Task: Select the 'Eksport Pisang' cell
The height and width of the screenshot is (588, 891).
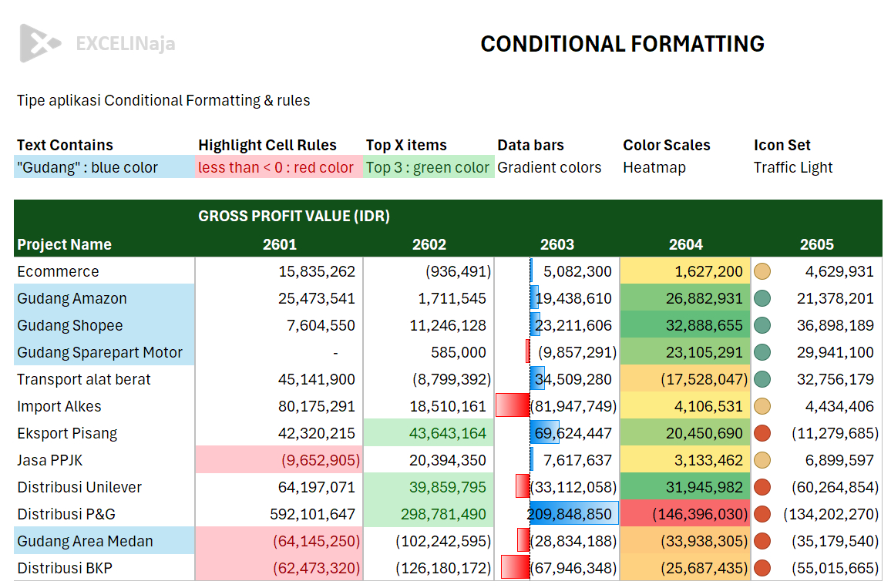Action: 105,433
